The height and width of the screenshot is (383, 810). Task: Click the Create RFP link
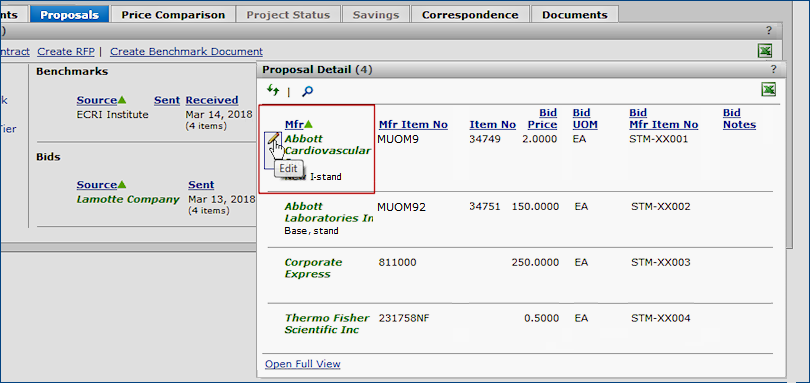click(x=66, y=52)
